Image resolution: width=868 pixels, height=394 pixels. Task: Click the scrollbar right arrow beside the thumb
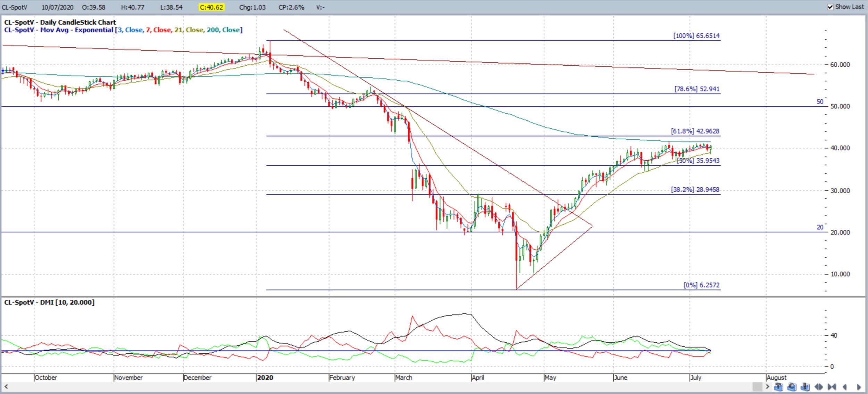click(x=767, y=386)
